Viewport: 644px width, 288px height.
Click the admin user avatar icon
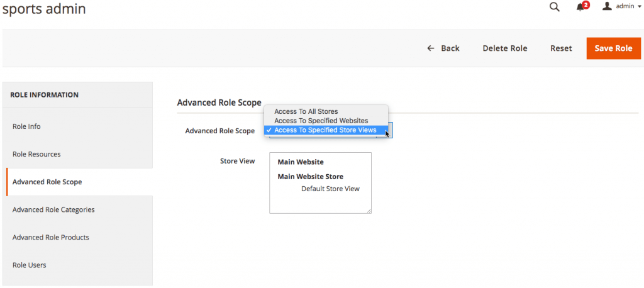[x=607, y=6]
